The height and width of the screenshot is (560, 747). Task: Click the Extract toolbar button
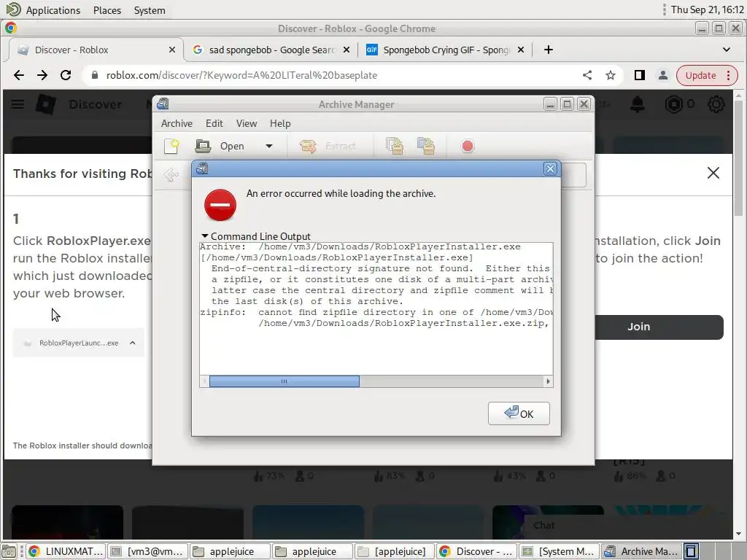(328, 146)
